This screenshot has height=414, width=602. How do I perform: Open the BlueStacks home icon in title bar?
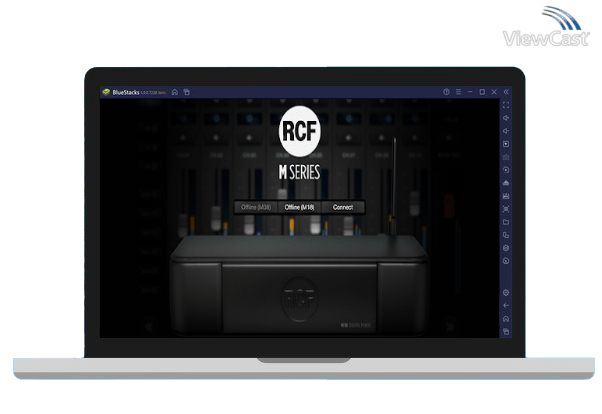tap(175, 92)
